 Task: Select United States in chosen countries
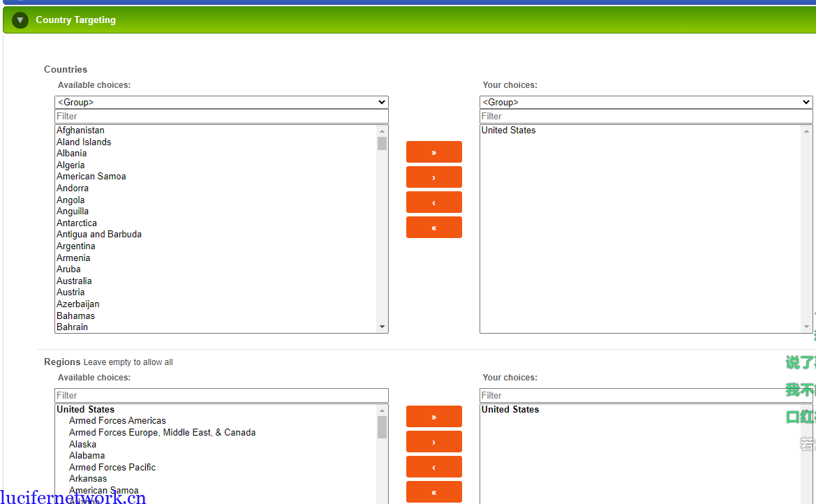[x=509, y=131]
